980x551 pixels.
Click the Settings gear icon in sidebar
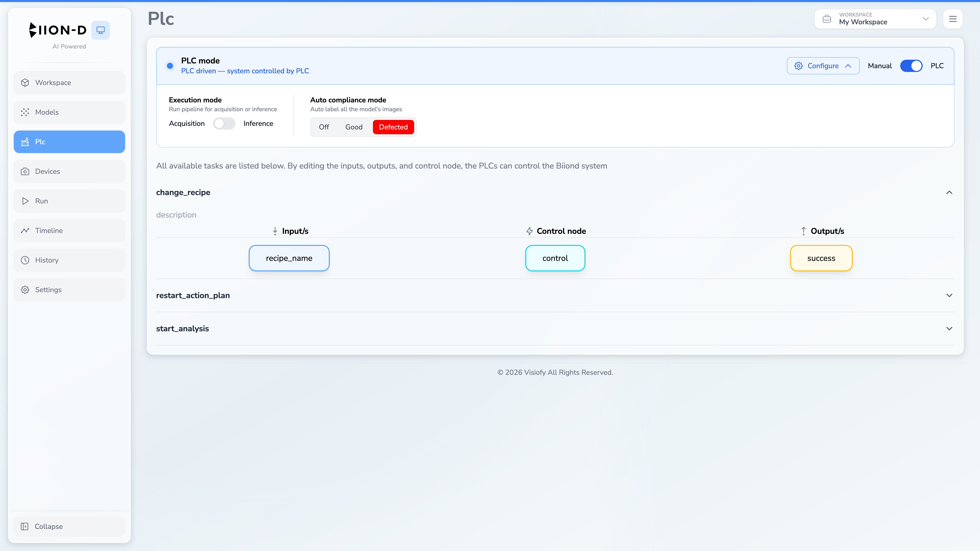25,290
